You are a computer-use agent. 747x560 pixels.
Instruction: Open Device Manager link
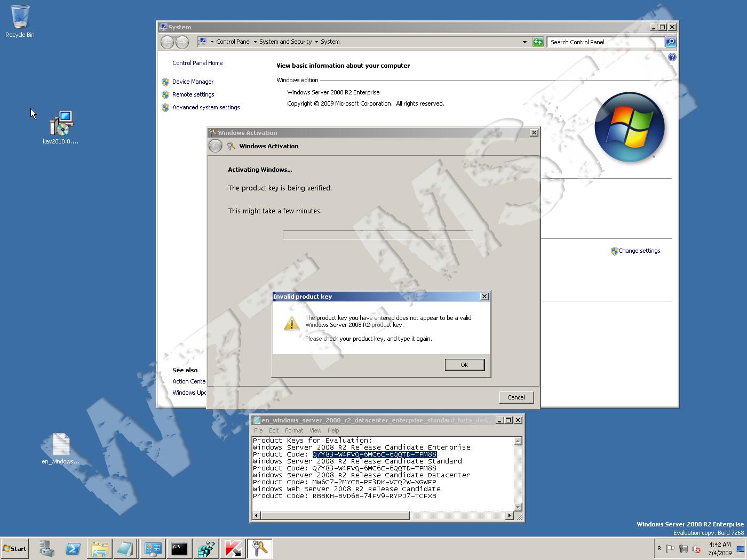pos(193,82)
